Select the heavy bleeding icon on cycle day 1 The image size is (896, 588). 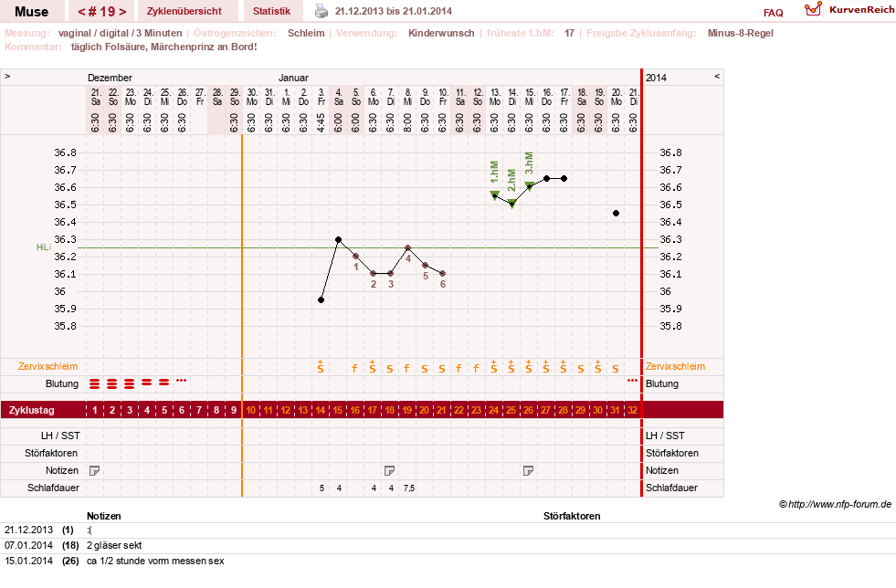coord(95,383)
